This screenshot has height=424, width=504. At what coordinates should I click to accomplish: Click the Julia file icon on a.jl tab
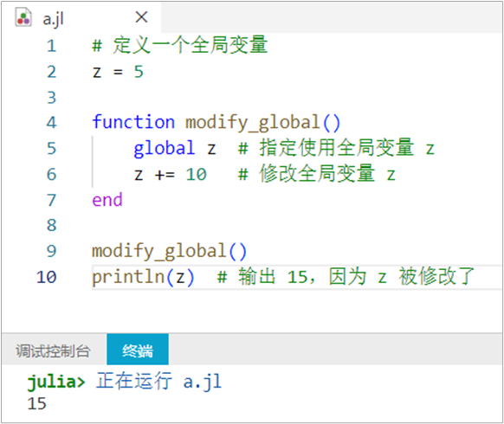click(x=23, y=18)
